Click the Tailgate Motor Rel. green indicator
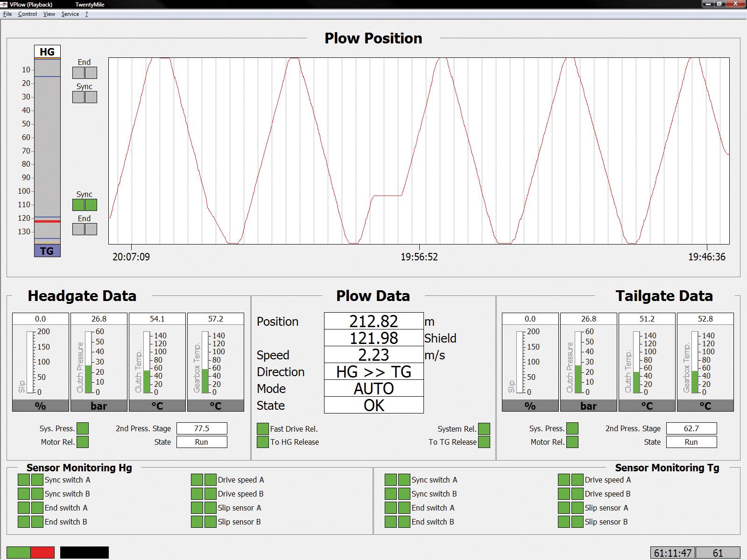The image size is (747, 560). (572, 442)
